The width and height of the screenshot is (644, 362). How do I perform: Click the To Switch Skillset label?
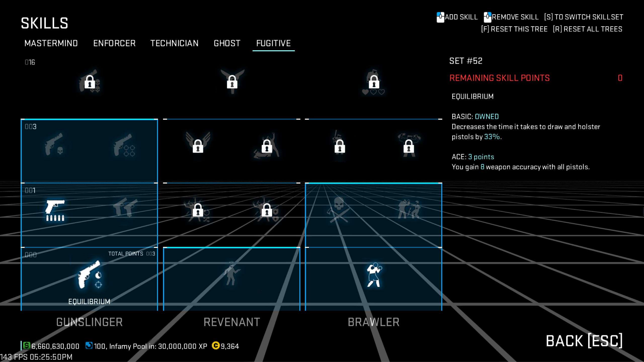584,17
